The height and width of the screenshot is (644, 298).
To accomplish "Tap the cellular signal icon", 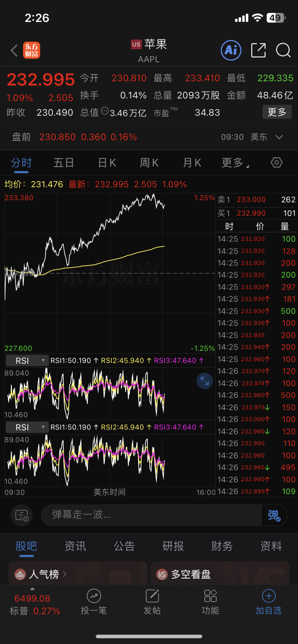I will (x=241, y=18).
